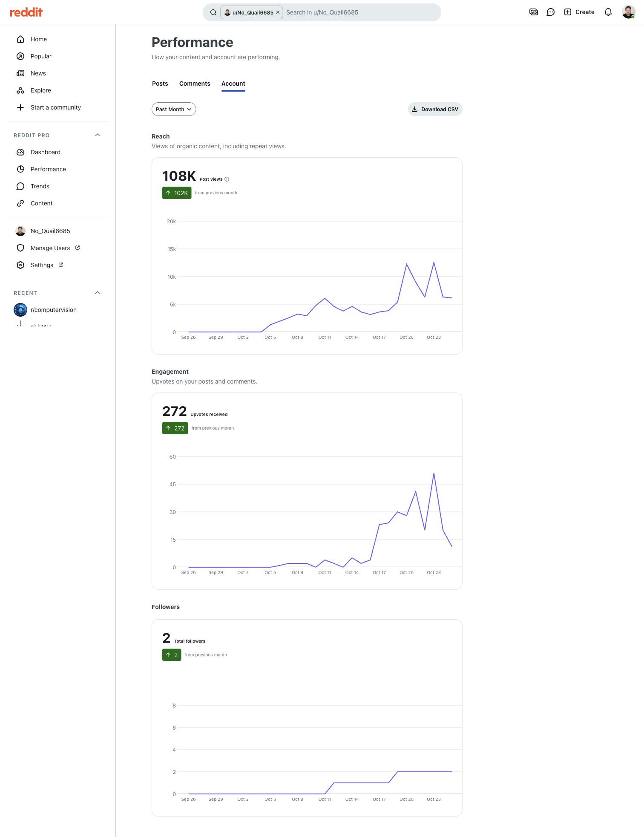Click the Oct 23 peak on the Reach chart

[434, 262]
